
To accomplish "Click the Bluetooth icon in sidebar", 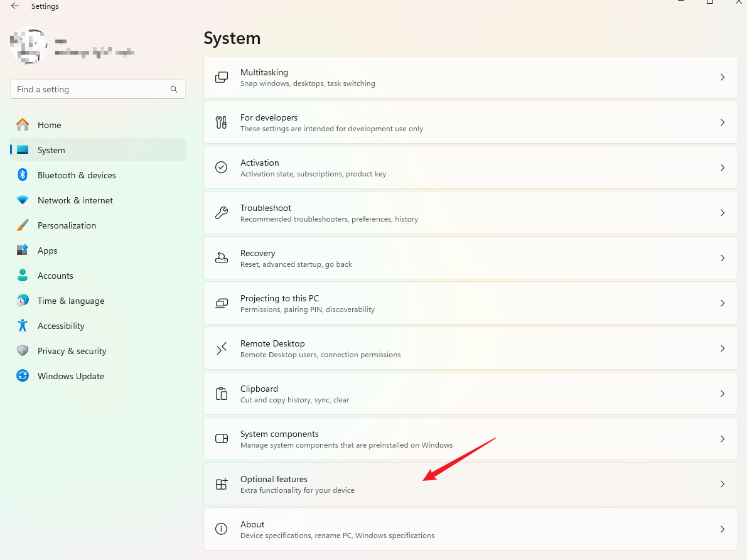I will coord(23,175).
